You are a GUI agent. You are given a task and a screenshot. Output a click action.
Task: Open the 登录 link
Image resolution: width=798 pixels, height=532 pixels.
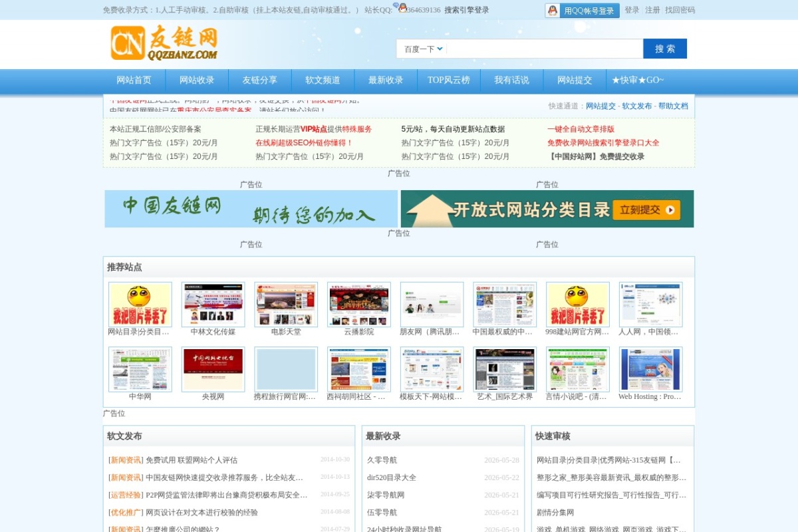(632, 10)
